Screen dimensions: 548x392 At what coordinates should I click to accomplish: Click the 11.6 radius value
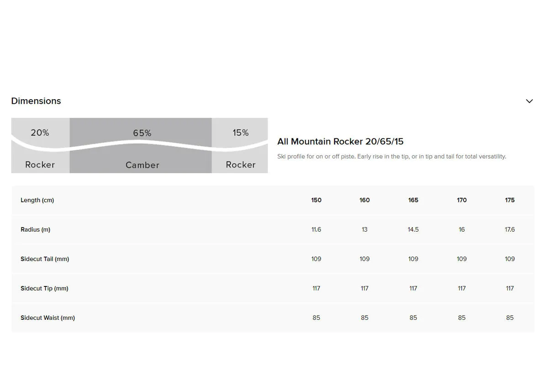(x=316, y=229)
